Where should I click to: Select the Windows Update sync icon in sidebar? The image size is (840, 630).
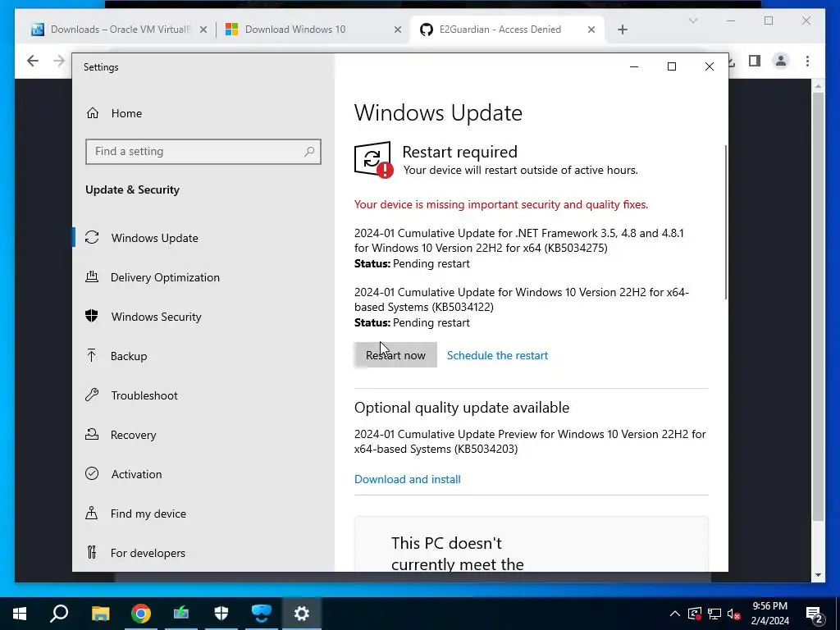click(92, 237)
